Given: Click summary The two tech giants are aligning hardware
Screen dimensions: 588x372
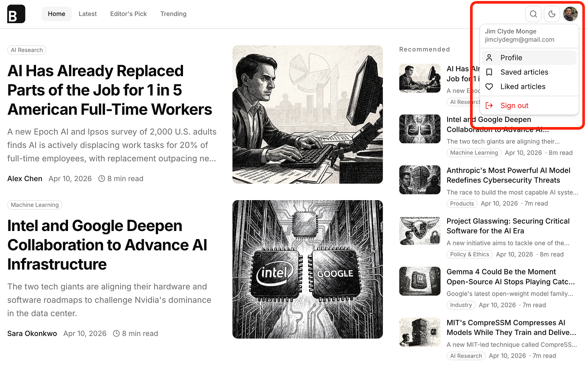Looking at the screenshot, I should point(110,300).
